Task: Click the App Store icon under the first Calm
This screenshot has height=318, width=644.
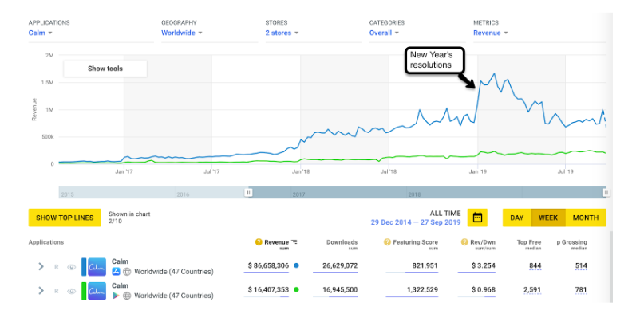Action: 116,272
